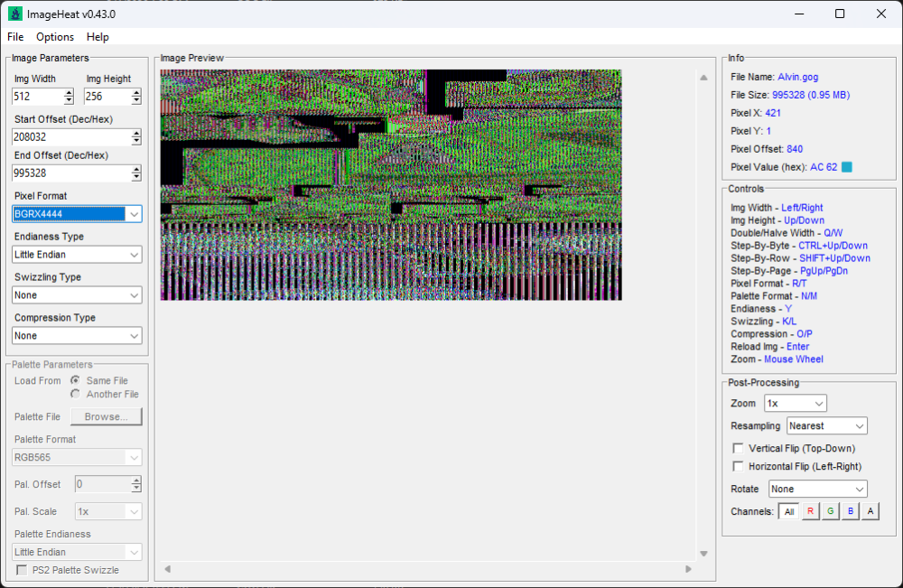The image size is (903, 588).
Task: Open the Pixel Format BGRX4444 dropdown
Action: click(x=77, y=214)
